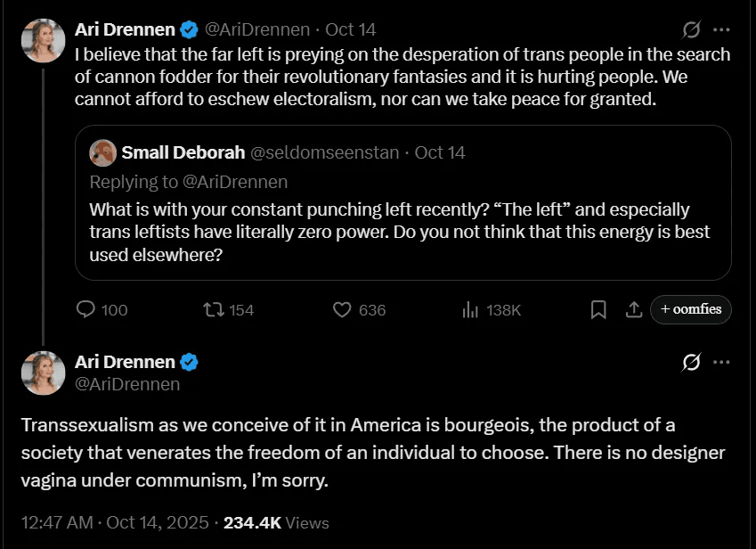The image size is (756, 549).
Task: Repost the tweet with 154 reposts
Action: [x=214, y=309]
